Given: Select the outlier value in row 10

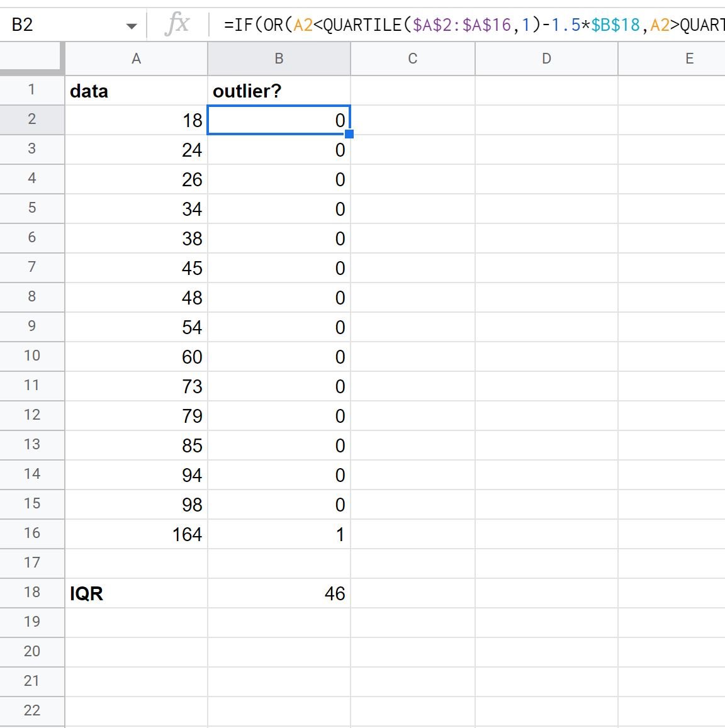Looking at the screenshot, I should click(x=279, y=357).
